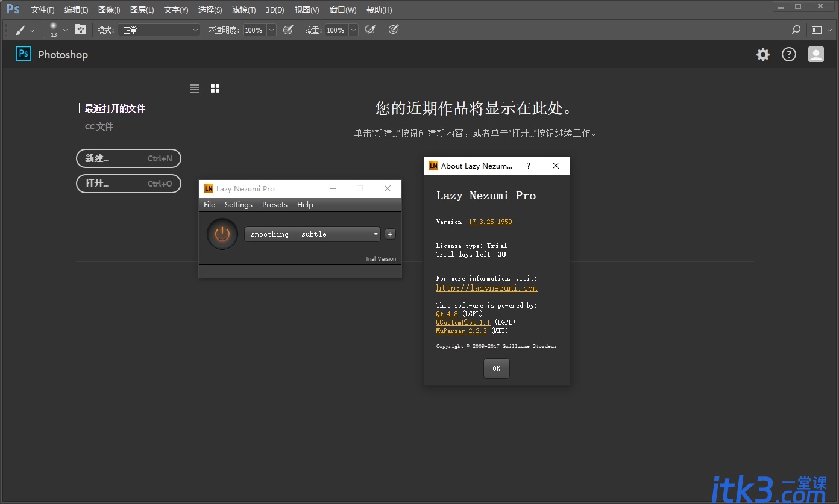Click the LN icon in About dialog title

click(433, 166)
